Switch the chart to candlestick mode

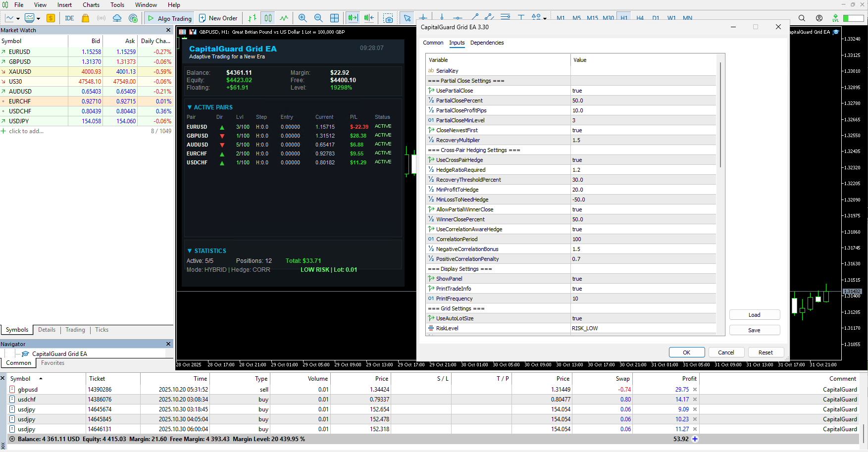[267, 18]
